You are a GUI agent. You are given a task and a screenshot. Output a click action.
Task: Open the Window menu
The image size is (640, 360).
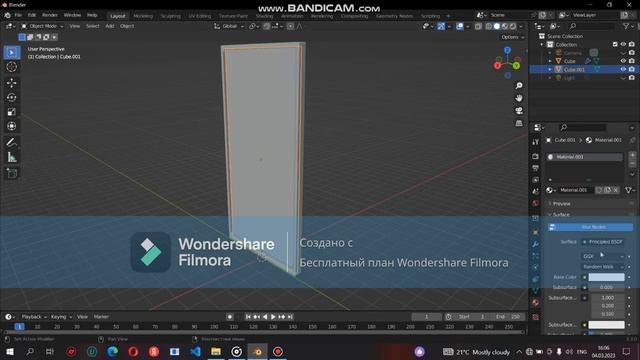(72, 15)
